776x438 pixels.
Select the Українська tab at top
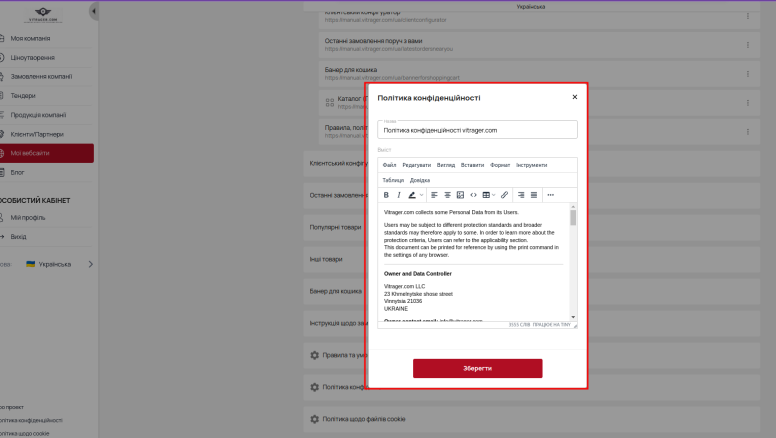click(531, 7)
